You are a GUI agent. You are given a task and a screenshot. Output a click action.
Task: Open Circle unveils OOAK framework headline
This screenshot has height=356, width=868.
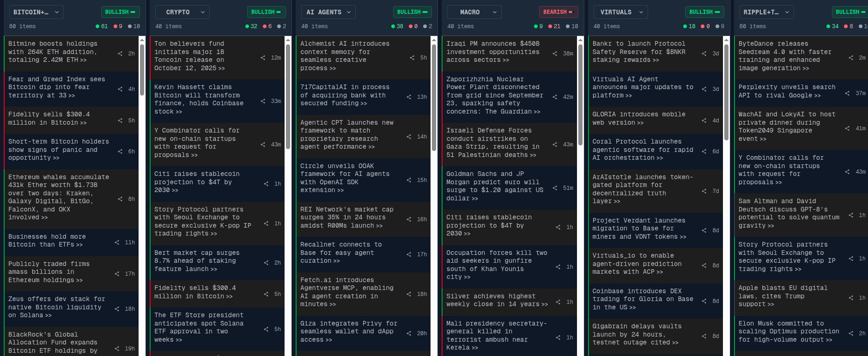(345, 178)
